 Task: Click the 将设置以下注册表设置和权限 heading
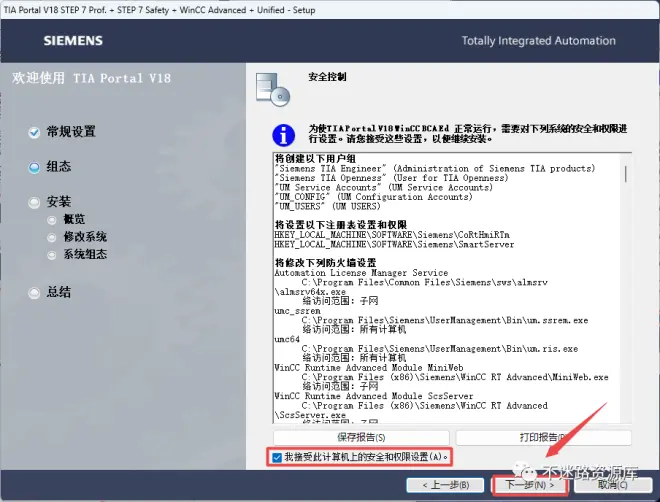[x=341, y=225]
